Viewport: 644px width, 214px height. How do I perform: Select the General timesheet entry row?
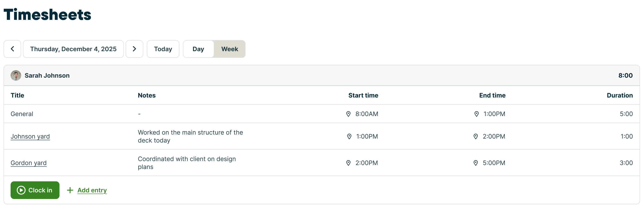pos(22,114)
